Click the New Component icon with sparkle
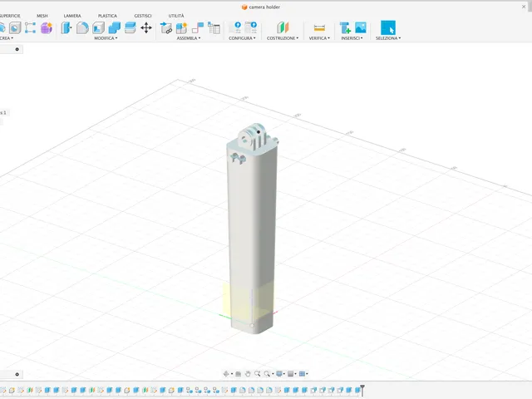The height and width of the screenshot is (399, 532). pyautogui.click(x=181, y=27)
